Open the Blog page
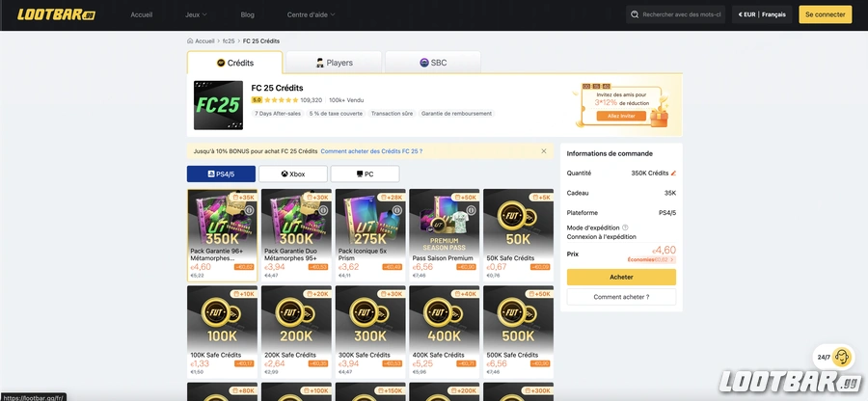 click(248, 14)
